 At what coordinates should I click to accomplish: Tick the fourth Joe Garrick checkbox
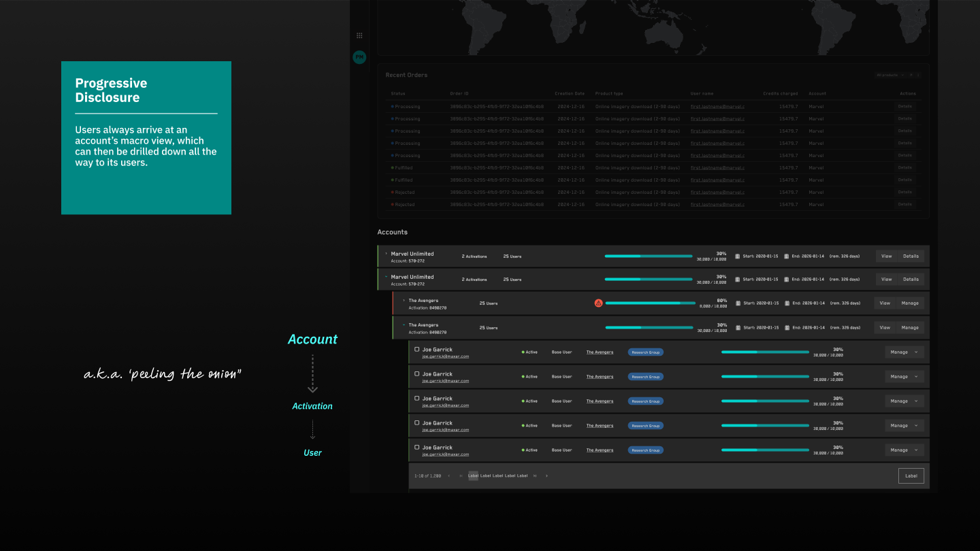[x=417, y=423]
